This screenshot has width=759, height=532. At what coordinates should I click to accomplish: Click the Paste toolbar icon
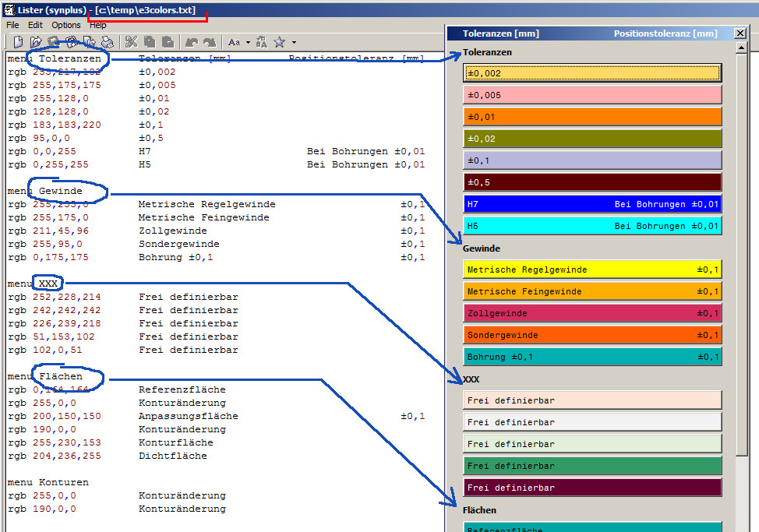pos(168,42)
